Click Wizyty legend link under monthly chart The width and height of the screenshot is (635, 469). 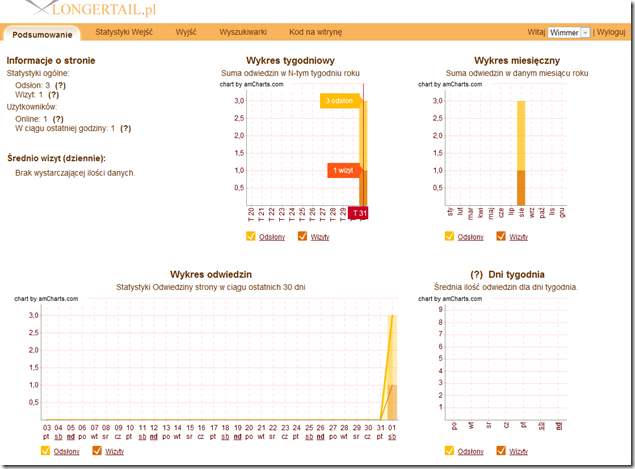point(518,237)
